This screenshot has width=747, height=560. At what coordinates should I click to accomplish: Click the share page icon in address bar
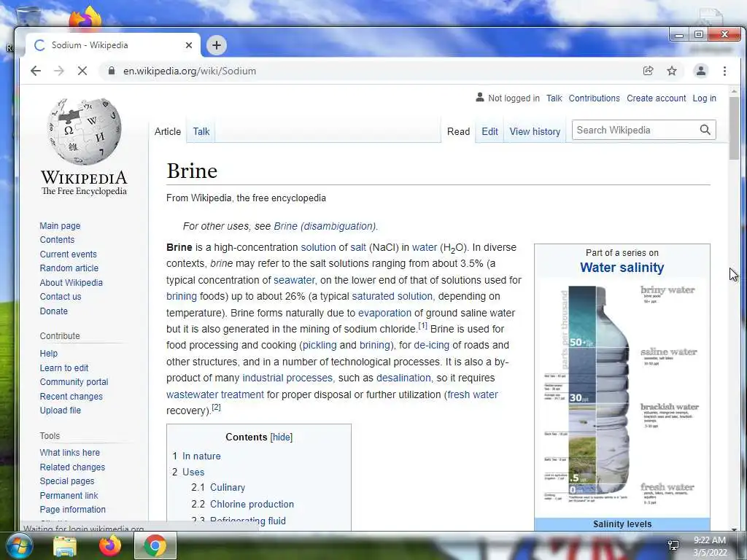point(648,71)
